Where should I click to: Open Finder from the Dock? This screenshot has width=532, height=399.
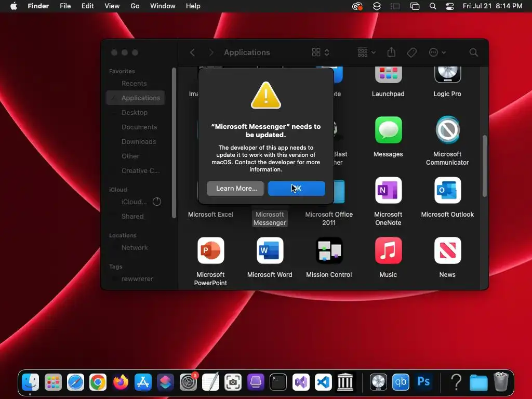pyautogui.click(x=31, y=382)
